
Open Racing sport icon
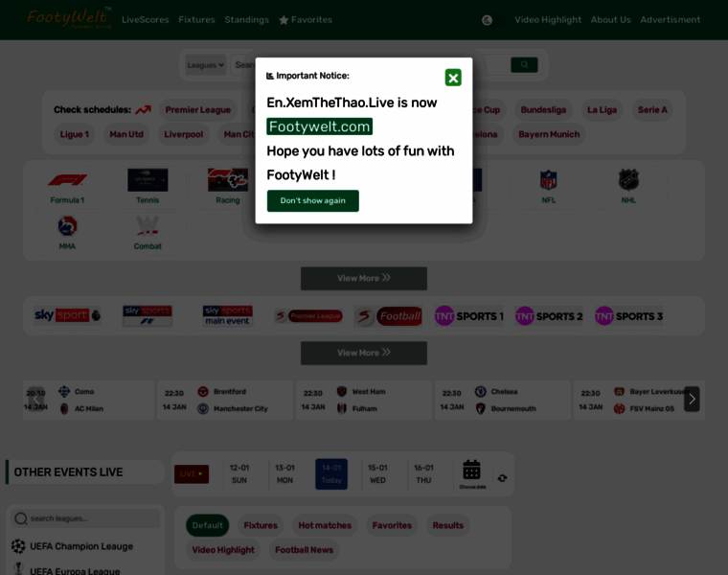pos(228,186)
